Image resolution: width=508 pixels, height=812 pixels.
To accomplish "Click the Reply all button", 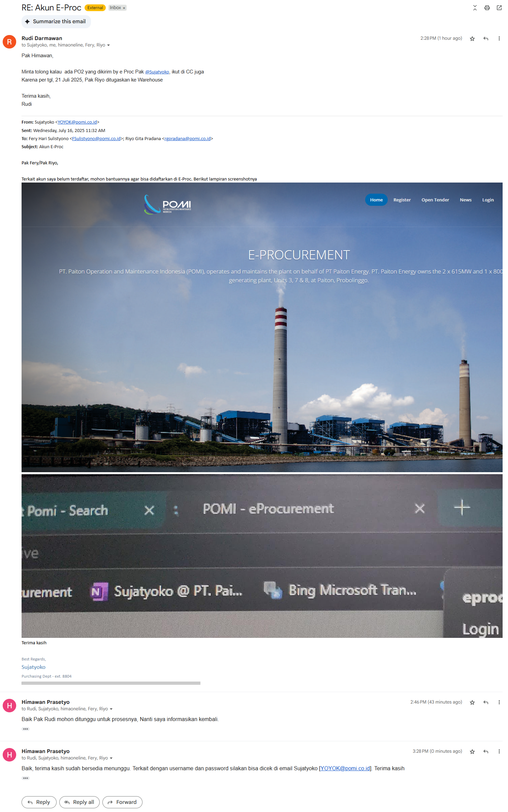I will pos(80,802).
